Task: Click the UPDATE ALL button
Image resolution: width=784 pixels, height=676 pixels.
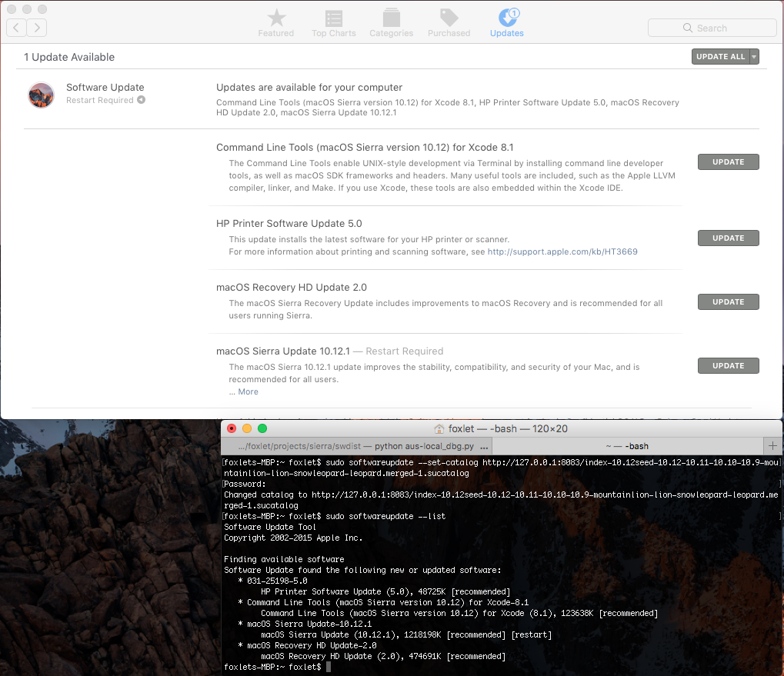Action: click(x=720, y=56)
